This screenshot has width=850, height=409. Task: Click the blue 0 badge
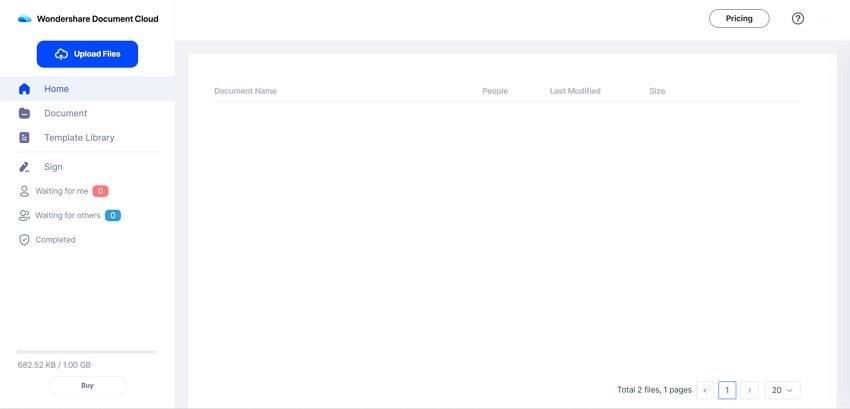tap(113, 215)
